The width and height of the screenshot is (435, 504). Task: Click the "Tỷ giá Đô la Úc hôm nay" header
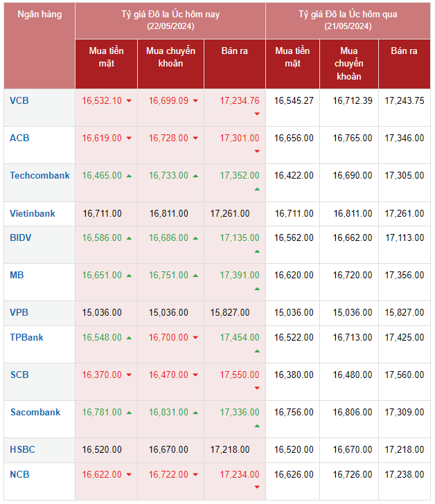click(170, 20)
